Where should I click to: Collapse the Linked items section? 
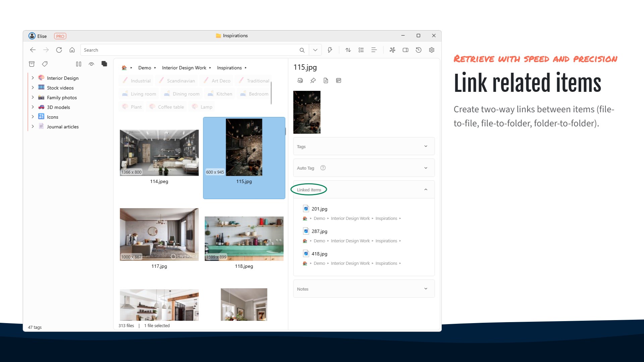pos(426,189)
